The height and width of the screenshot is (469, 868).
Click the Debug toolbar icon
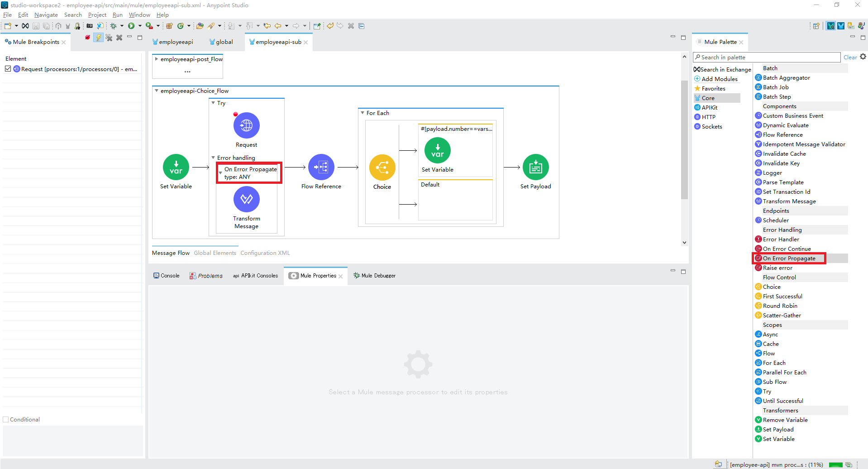point(114,26)
